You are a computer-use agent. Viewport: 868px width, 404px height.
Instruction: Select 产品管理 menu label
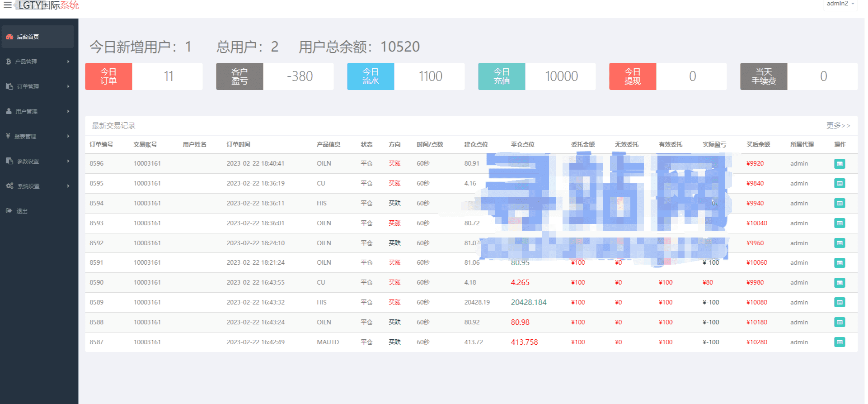(26, 62)
